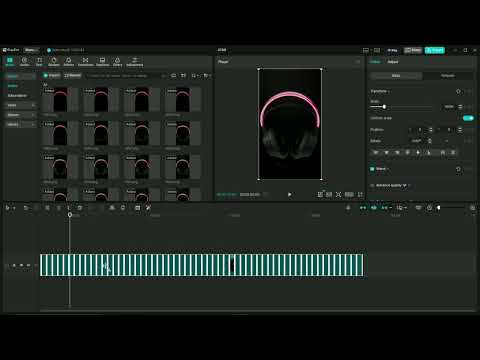
Task: Click the align horizontal center icon
Action: pyautogui.click(x=387, y=152)
